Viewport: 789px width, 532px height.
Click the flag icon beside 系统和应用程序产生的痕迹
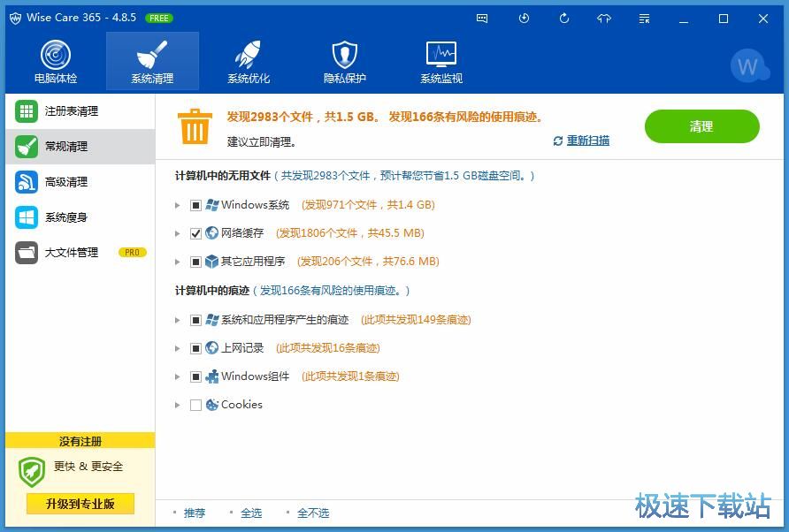211,320
